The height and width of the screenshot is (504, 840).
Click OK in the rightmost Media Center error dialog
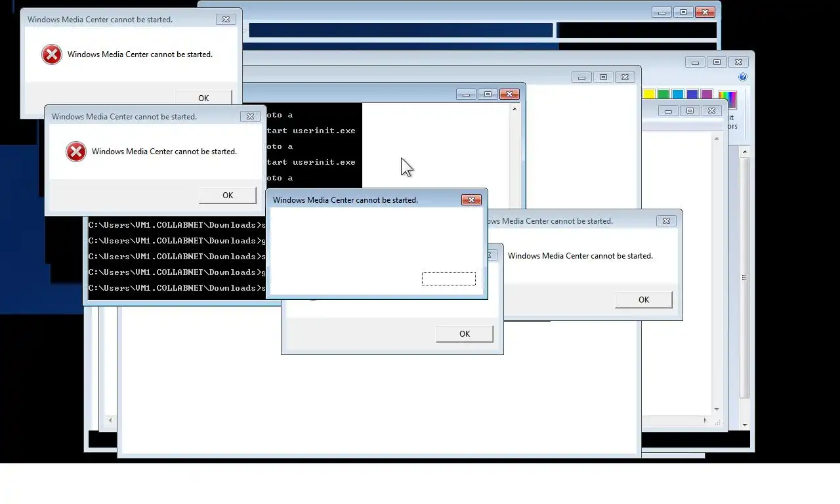(643, 299)
